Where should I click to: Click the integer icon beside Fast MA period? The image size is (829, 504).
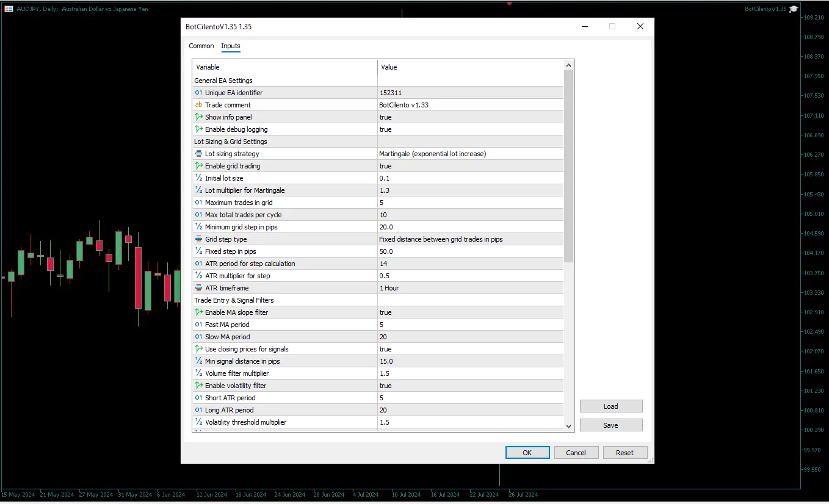198,325
